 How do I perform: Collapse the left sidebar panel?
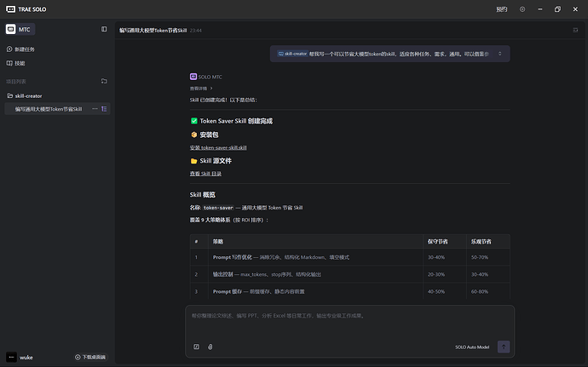click(104, 29)
